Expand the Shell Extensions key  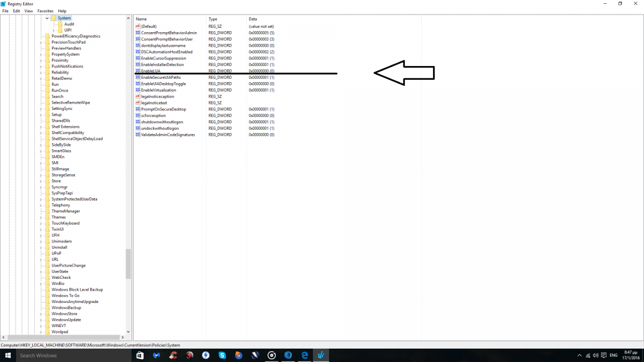coord(41,127)
